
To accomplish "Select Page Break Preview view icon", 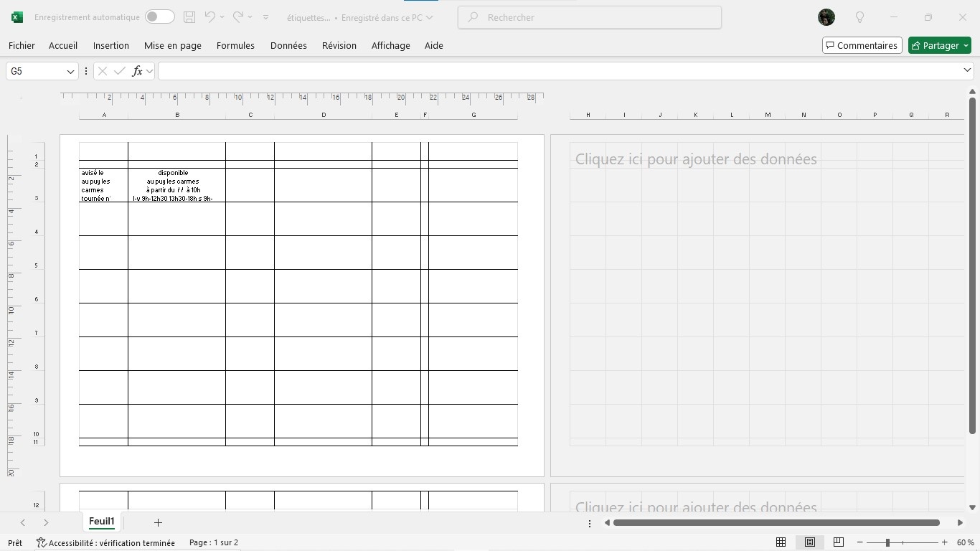I will tap(838, 542).
